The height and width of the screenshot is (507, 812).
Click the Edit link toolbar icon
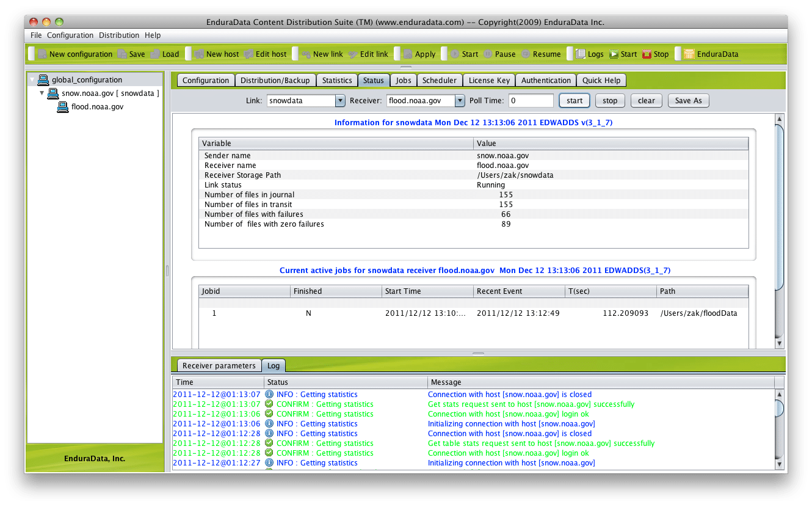click(353, 54)
